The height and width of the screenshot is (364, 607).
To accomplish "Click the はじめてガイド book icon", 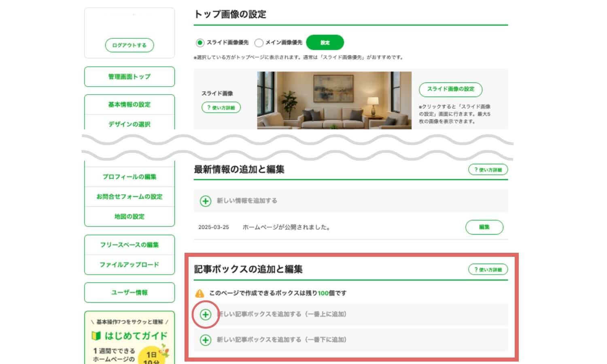I will coord(96,336).
